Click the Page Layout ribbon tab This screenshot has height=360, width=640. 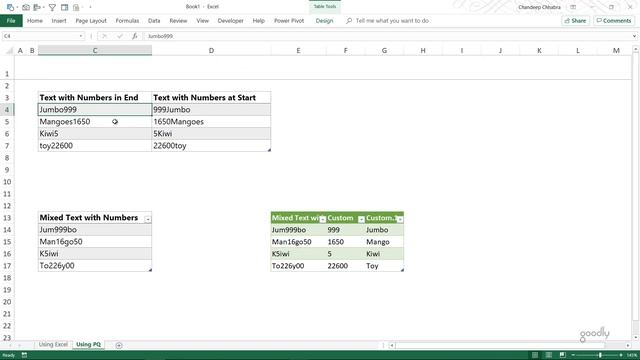click(x=91, y=21)
